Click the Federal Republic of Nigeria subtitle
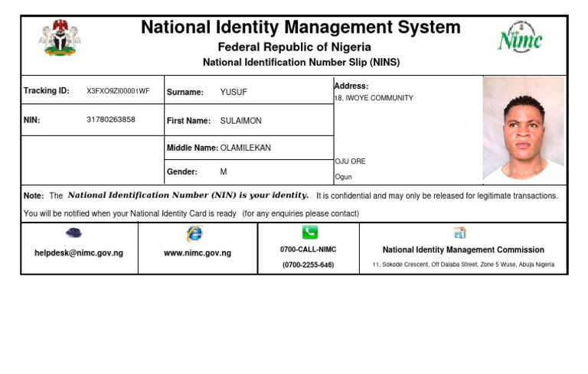The height and width of the screenshot is (374, 588). coord(294,47)
